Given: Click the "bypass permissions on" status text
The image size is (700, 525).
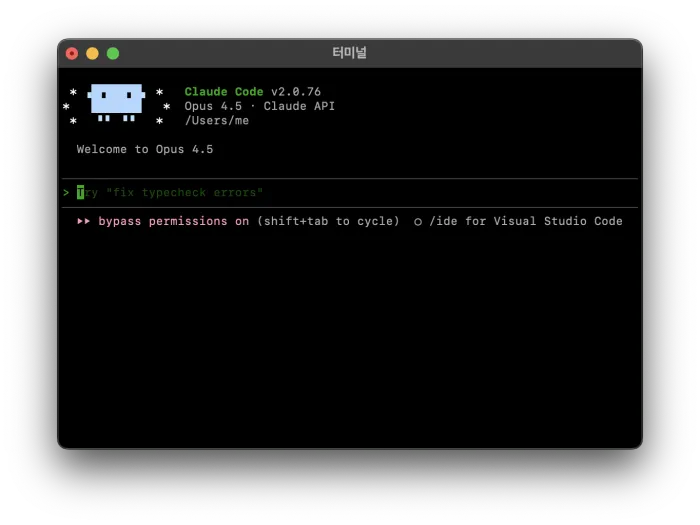Looking at the screenshot, I should [173, 222].
